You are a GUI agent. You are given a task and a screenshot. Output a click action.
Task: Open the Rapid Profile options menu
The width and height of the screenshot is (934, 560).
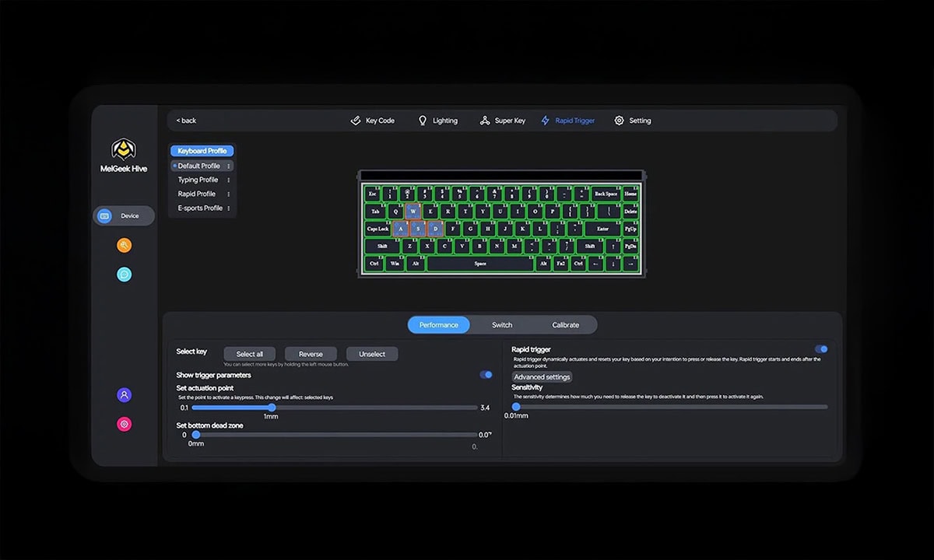pos(230,194)
